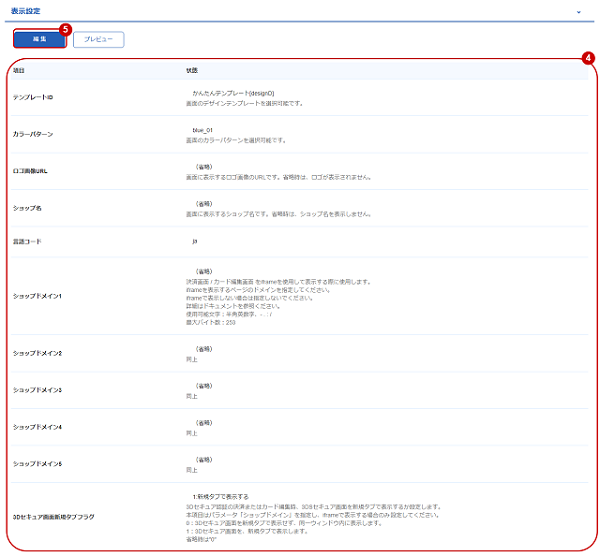Image resolution: width=600 pixels, height=556 pixels.
Task: Click the カラーパターン row label
Action: coord(33,134)
